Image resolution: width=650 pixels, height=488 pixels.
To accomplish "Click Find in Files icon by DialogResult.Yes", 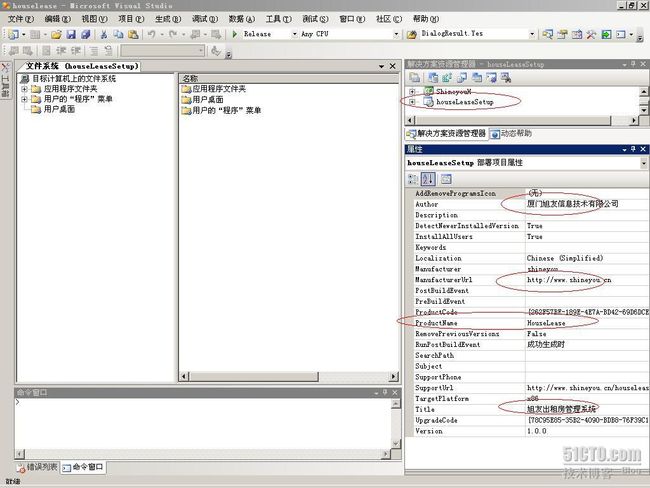I will click(412, 34).
